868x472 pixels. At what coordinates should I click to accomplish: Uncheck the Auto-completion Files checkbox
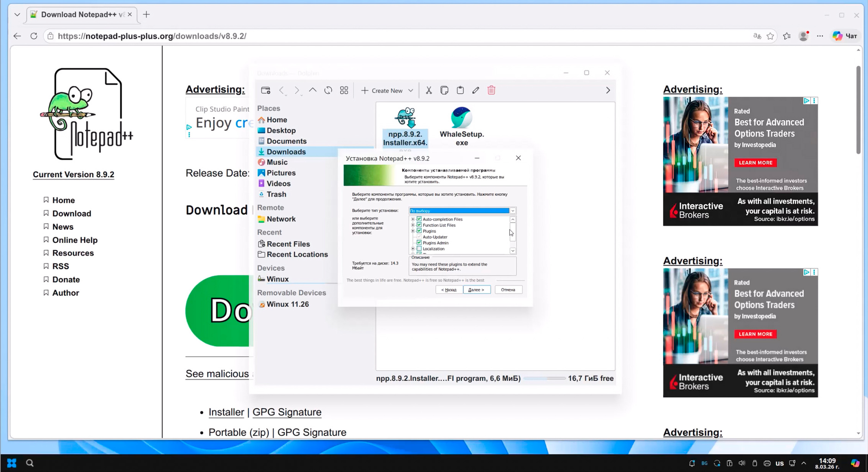pos(419,219)
